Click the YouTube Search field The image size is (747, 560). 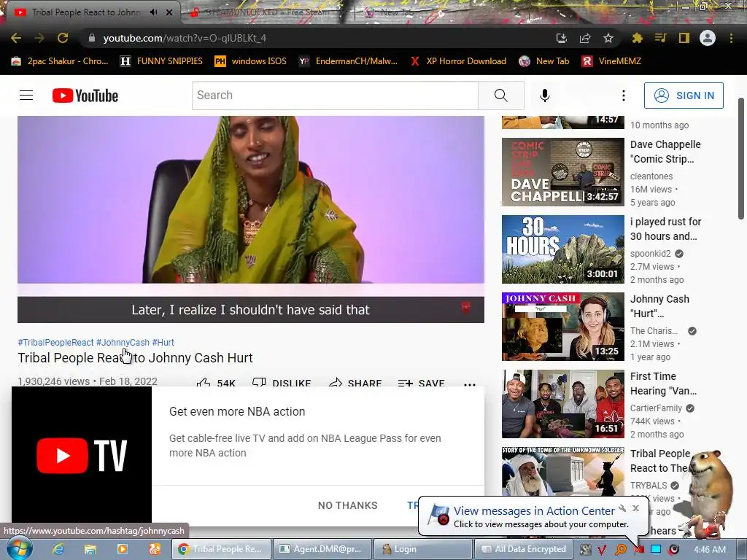pos(335,96)
